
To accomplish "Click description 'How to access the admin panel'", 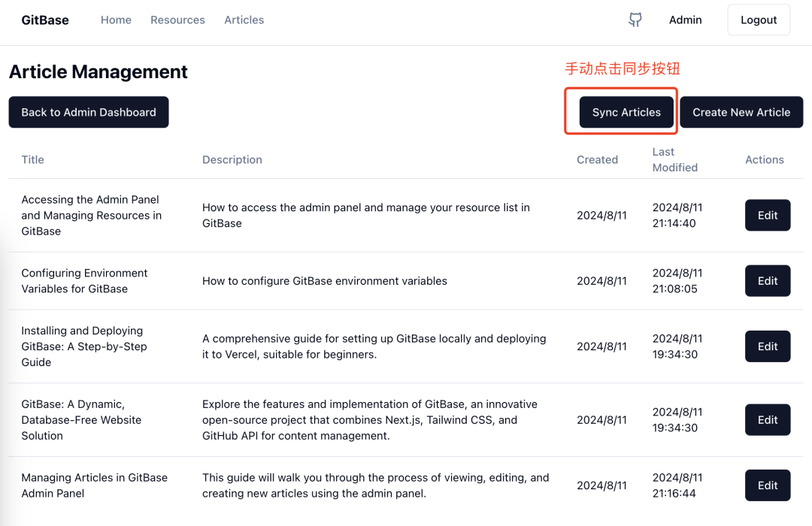I will [x=365, y=216].
